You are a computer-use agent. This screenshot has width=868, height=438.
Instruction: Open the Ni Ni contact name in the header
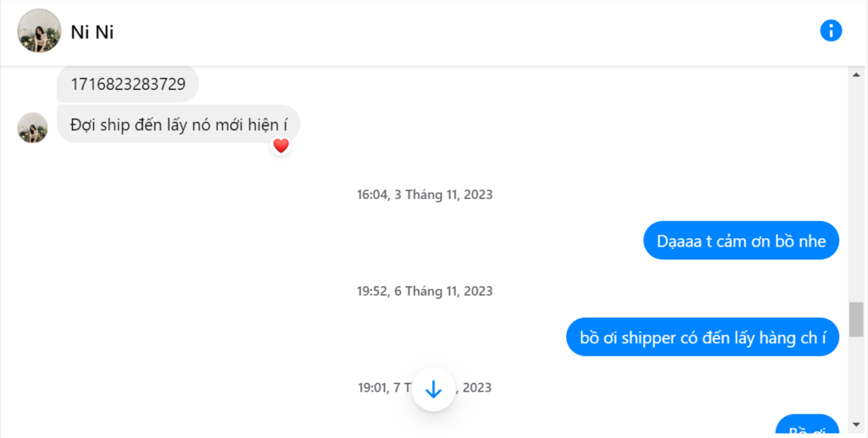92,33
